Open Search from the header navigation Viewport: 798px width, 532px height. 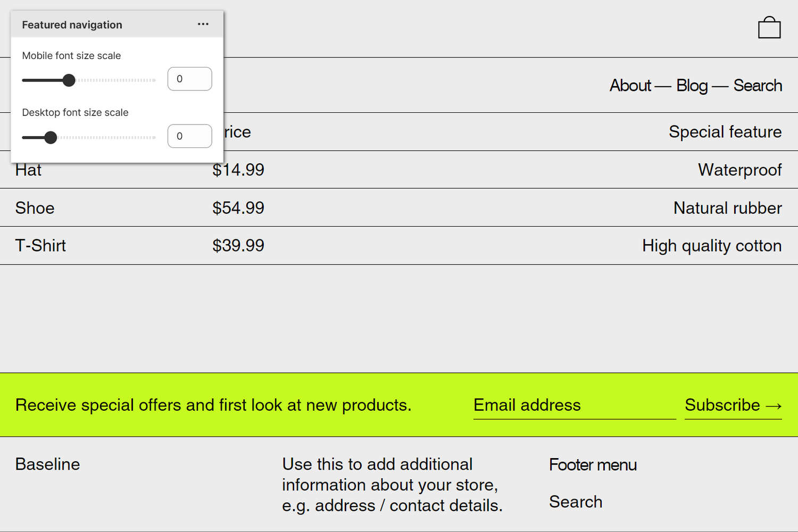pos(758,85)
